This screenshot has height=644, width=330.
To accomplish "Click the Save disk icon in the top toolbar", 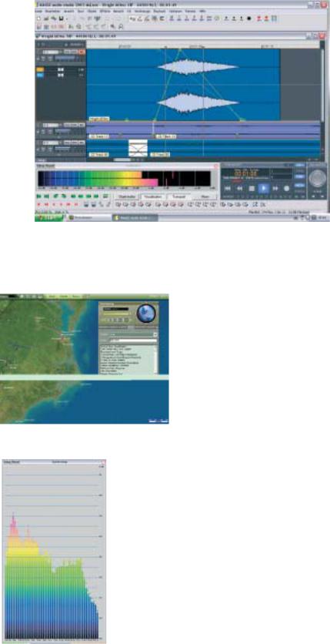I will click(x=60, y=18).
